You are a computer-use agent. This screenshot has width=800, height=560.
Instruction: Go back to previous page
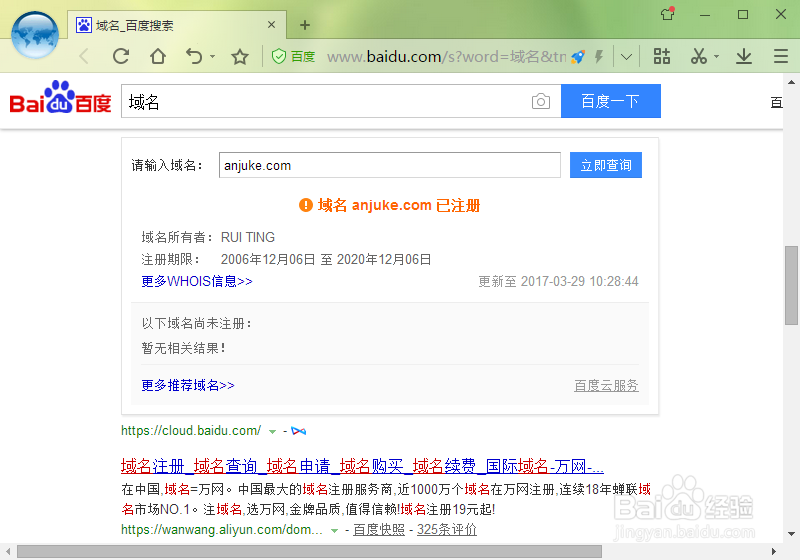(x=85, y=56)
